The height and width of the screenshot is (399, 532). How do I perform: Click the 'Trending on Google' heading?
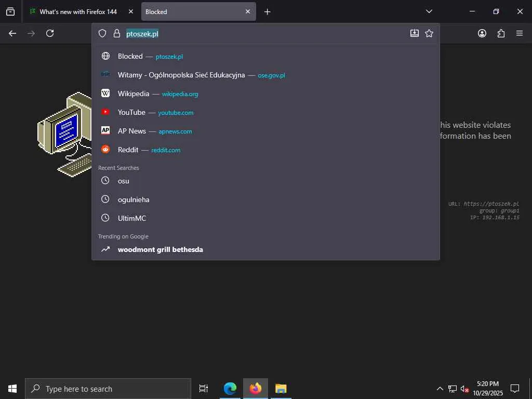(x=123, y=236)
